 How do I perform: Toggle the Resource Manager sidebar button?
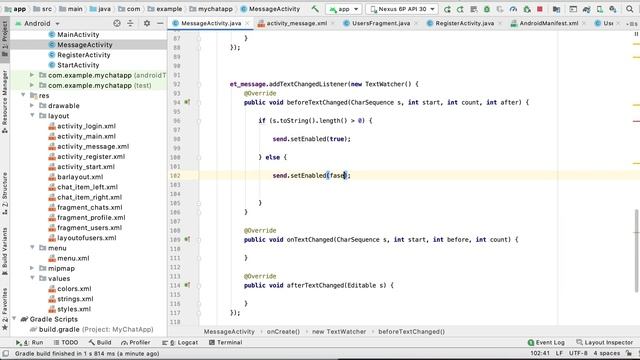[5, 102]
